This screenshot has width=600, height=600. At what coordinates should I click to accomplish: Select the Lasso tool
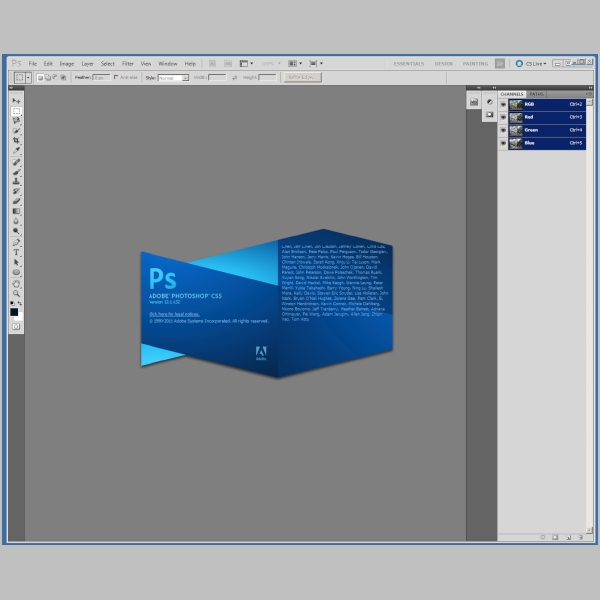(16, 121)
